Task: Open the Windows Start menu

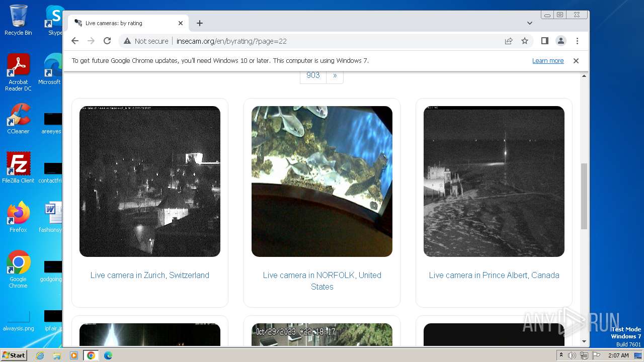Action: pos(14,355)
